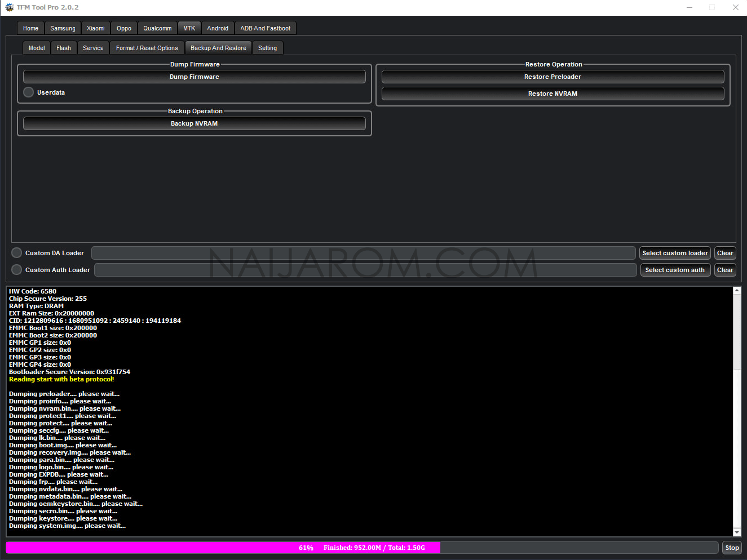This screenshot has width=747, height=560.
Task: Click 'EMMC Boot1 size: 0x200000' log line
Action: coord(53,328)
